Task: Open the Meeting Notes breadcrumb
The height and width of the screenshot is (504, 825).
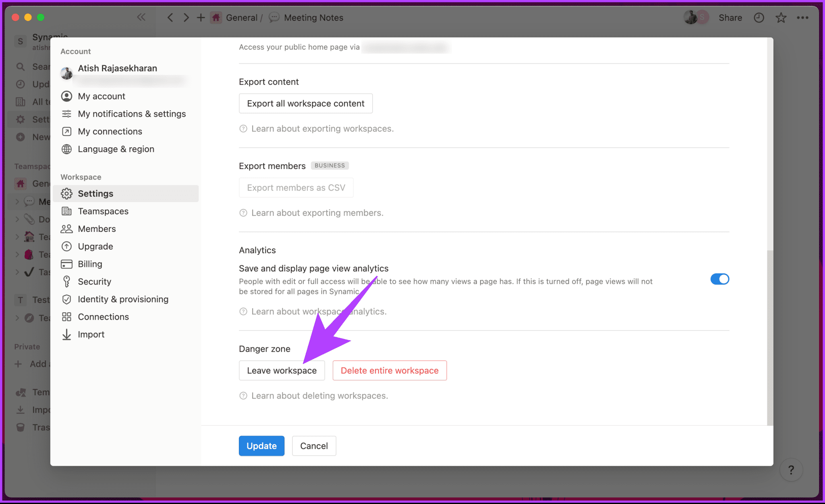Action: pos(306,18)
